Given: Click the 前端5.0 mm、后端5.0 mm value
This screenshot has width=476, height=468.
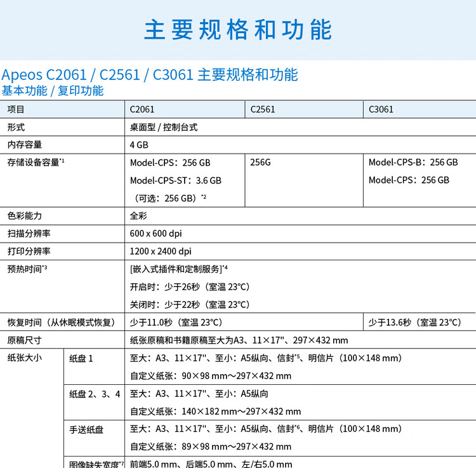Looking at the screenshot, I should 211,464.
